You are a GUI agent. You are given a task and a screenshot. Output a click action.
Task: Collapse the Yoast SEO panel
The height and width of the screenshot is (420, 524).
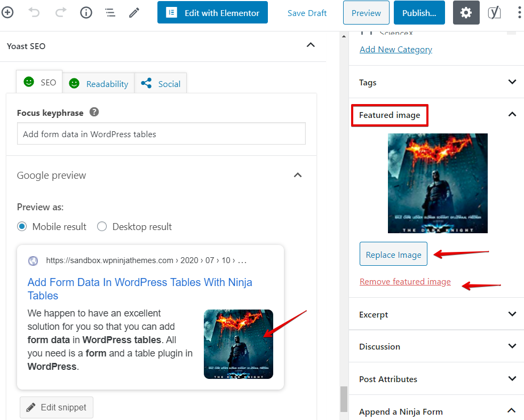311,45
